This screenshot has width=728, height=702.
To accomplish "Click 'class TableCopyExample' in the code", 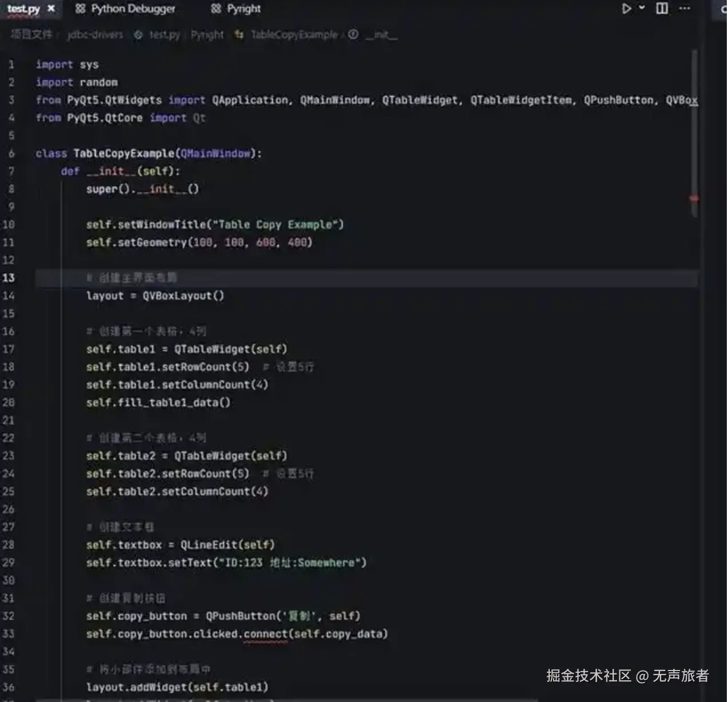I will (x=105, y=153).
